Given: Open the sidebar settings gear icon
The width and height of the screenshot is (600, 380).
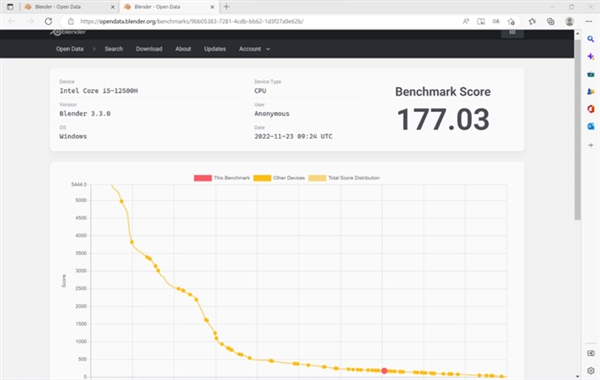Looking at the screenshot, I should [591, 370].
